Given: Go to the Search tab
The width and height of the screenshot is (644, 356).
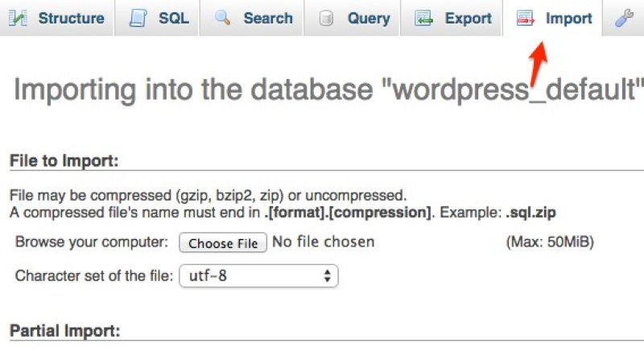Looking at the screenshot, I should [267, 18].
